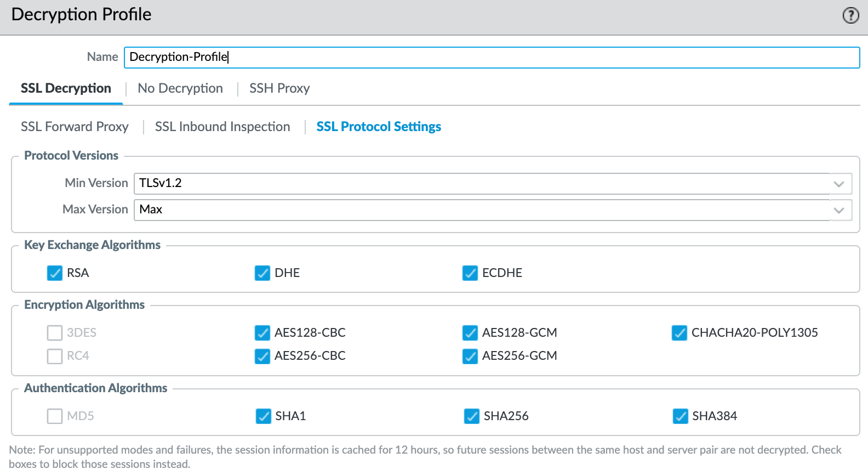This screenshot has width=868, height=475.
Task: Expand the Min Version dropdown arrow
Action: pos(838,184)
